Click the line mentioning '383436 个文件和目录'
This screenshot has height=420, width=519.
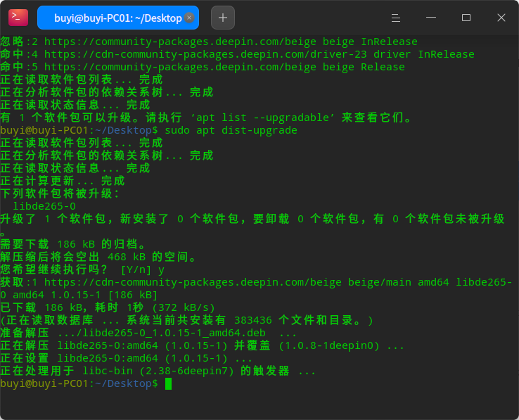coord(186,320)
